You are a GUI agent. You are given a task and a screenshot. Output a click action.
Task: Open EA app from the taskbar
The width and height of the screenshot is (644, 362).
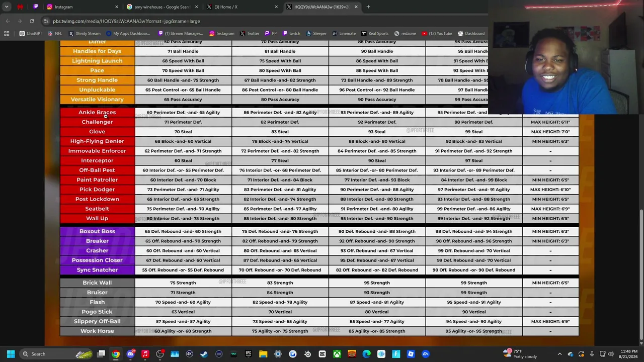point(426,354)
